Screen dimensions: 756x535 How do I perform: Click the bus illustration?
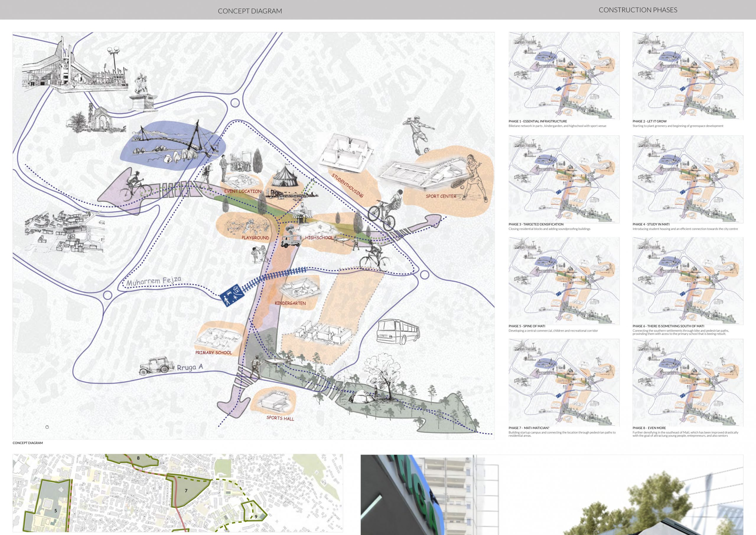(x=398, y=331)
